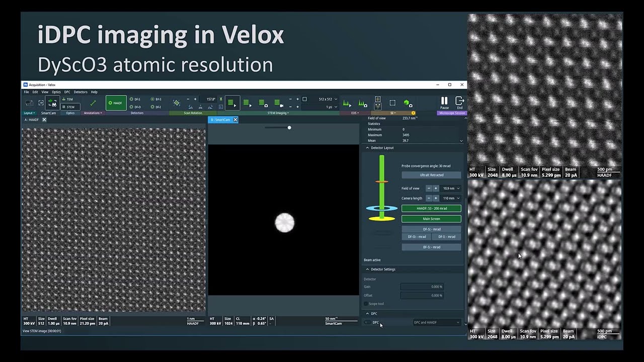The image size is (644, 362).
Task: Enable the DF-S detector
Action: pyautogui.click(x=135, y=99)
